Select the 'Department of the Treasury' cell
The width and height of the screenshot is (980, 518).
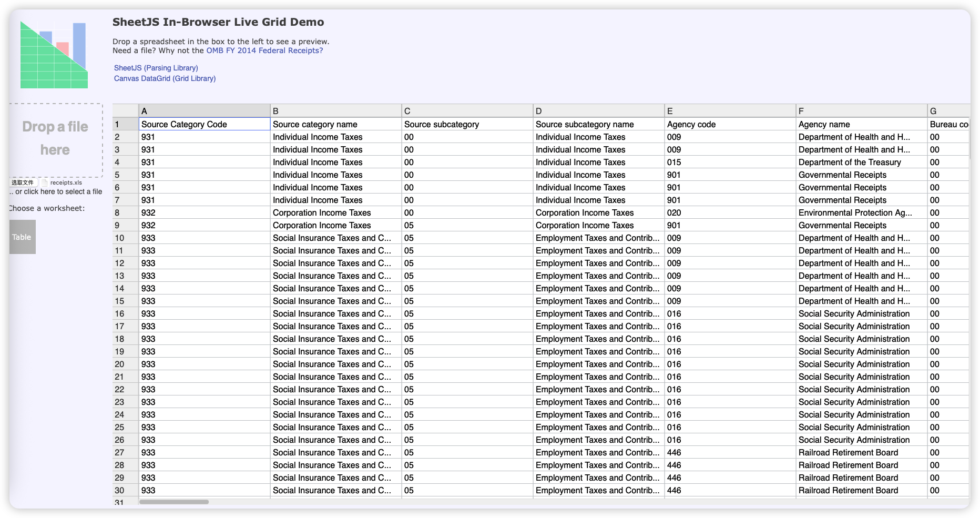[x=861, y=162]
